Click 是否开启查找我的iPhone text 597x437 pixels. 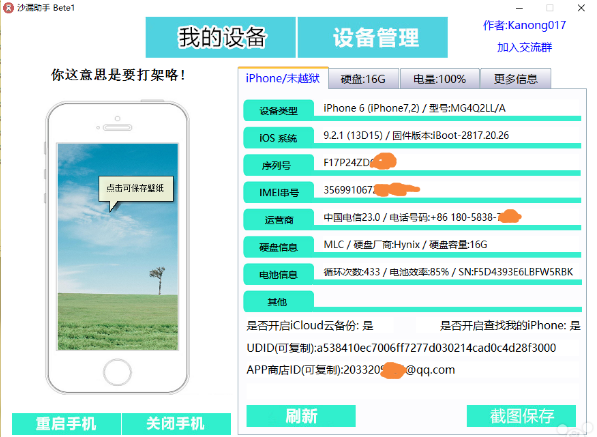click(x=510, y=325)
